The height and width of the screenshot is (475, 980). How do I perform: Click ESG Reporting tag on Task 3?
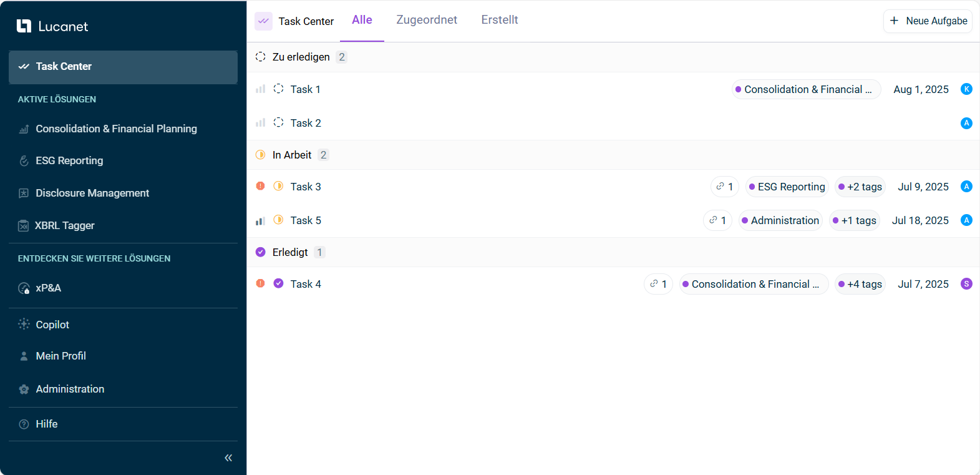click(787, 187)
